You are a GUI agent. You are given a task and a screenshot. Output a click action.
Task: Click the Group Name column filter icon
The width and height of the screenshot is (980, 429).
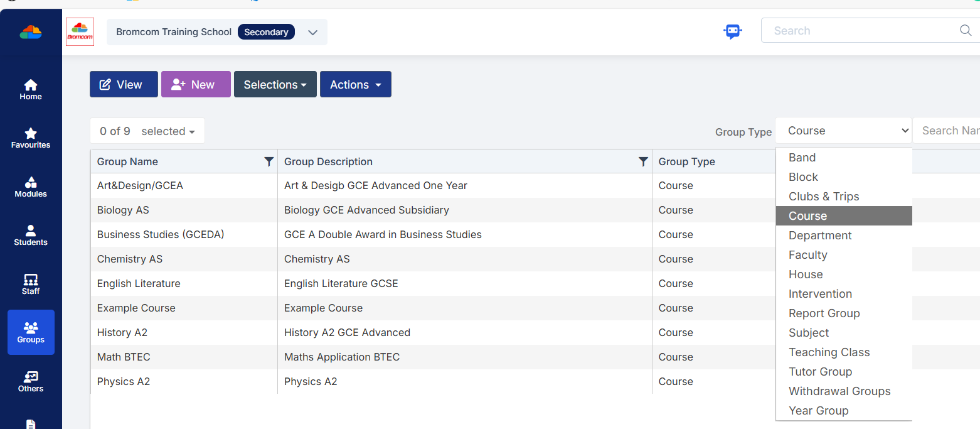click(269, 161)
